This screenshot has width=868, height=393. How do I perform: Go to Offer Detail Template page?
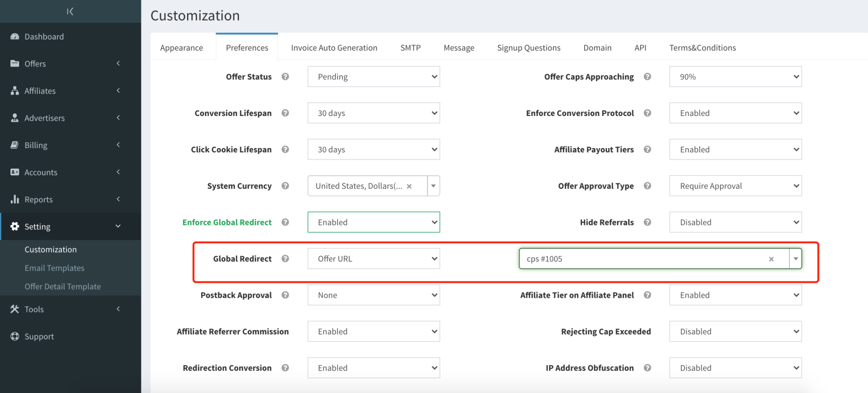pyautogui.click(x=63, y=286)
